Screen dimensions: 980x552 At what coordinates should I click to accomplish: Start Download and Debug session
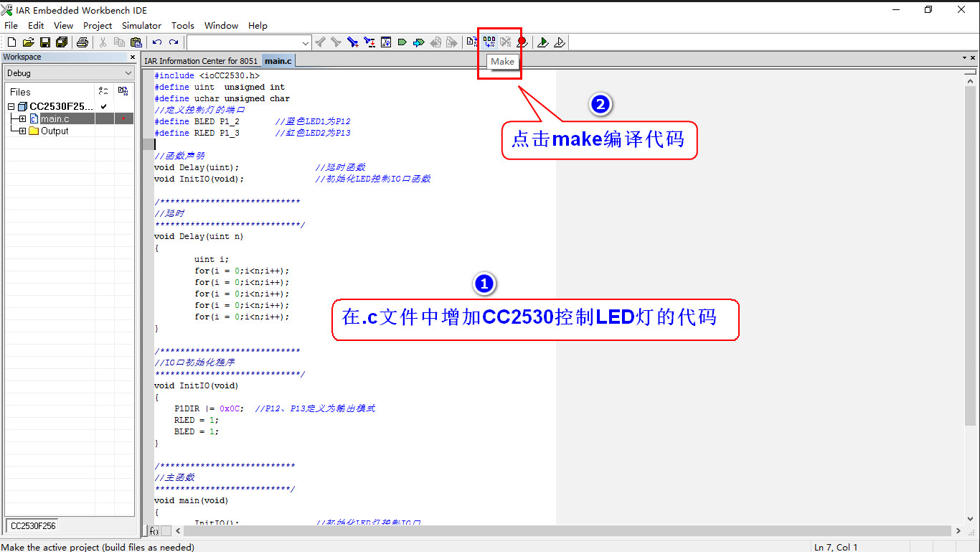[543, 42]
